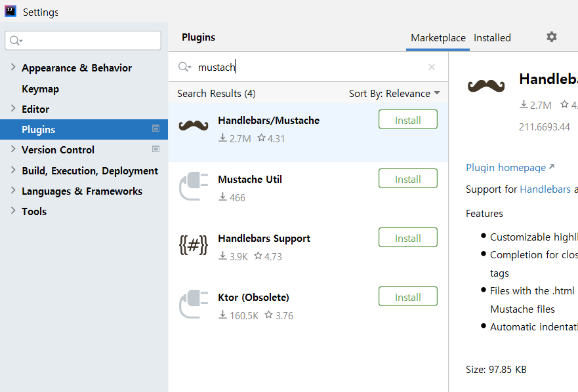Open the Sort By: Relevance dropdown
This screenshot has width=578, height=392.
pos(394,94)
